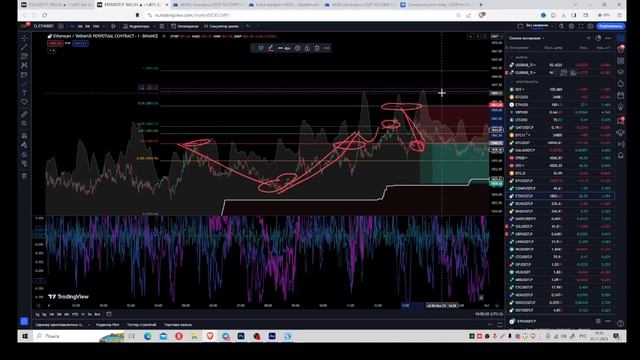Click the trash remove drawings icon
This screenshot has width=640, height=360.
click(x=24, y=176)
